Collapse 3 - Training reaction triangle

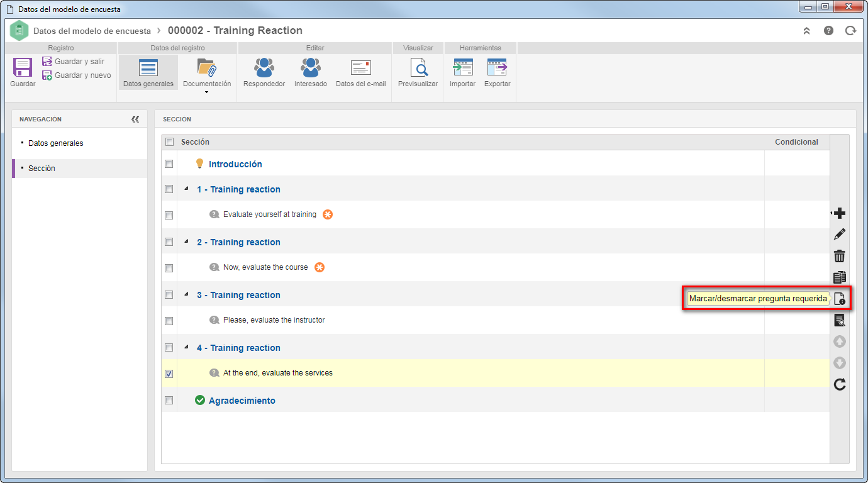(x=186, y=294)
